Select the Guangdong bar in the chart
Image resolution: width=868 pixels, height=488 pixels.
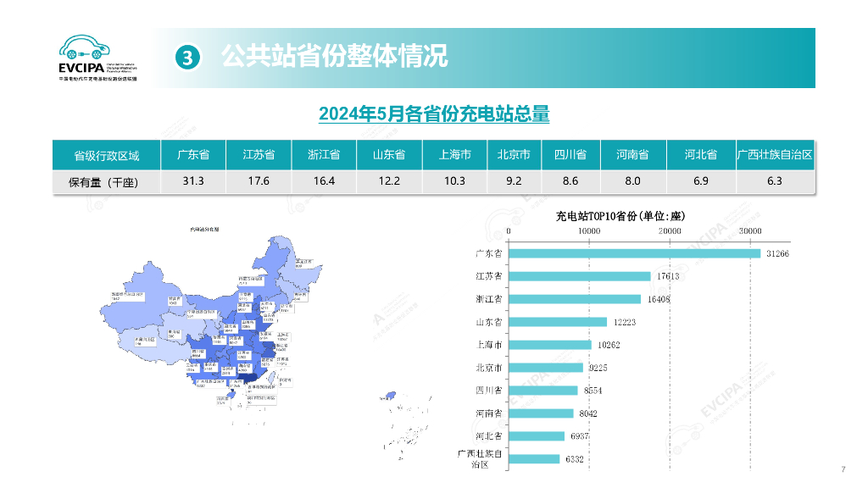636,253
